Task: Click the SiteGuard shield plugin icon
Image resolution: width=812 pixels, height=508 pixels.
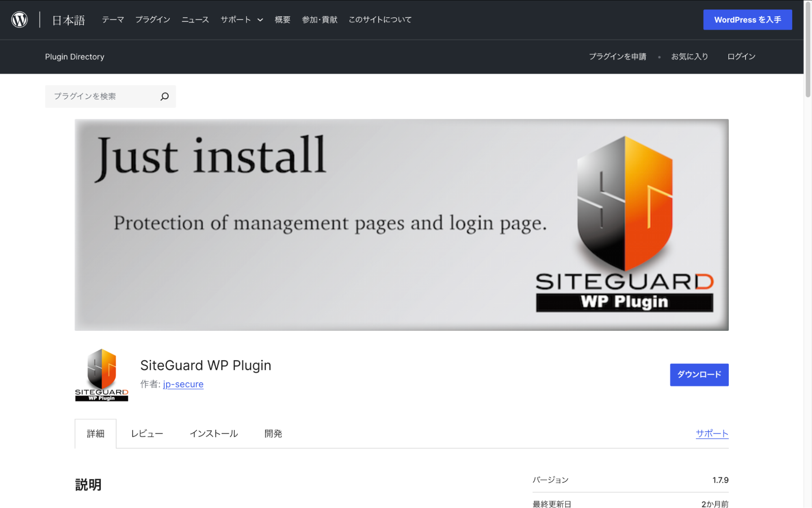Action: click(x=101, y=373)
